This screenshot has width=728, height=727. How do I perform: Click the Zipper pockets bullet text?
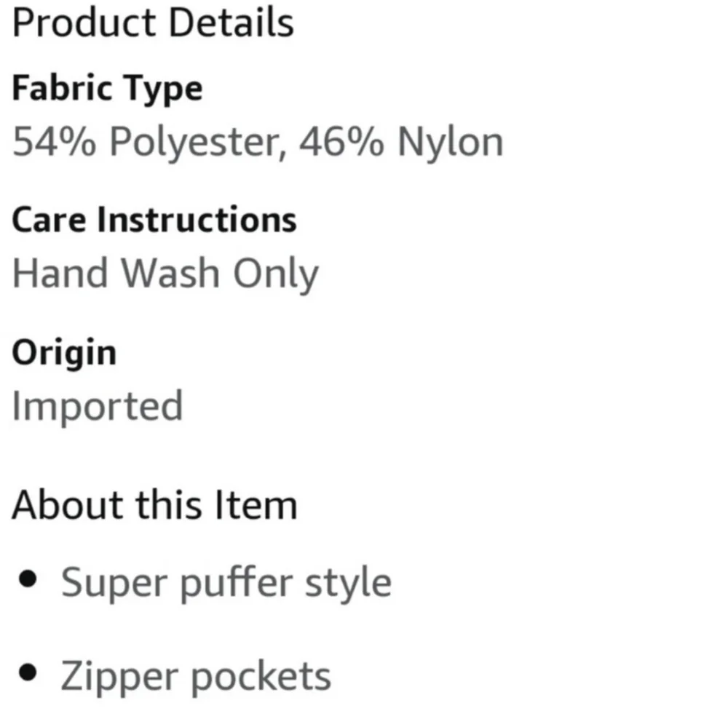click(x=196, y=677)
